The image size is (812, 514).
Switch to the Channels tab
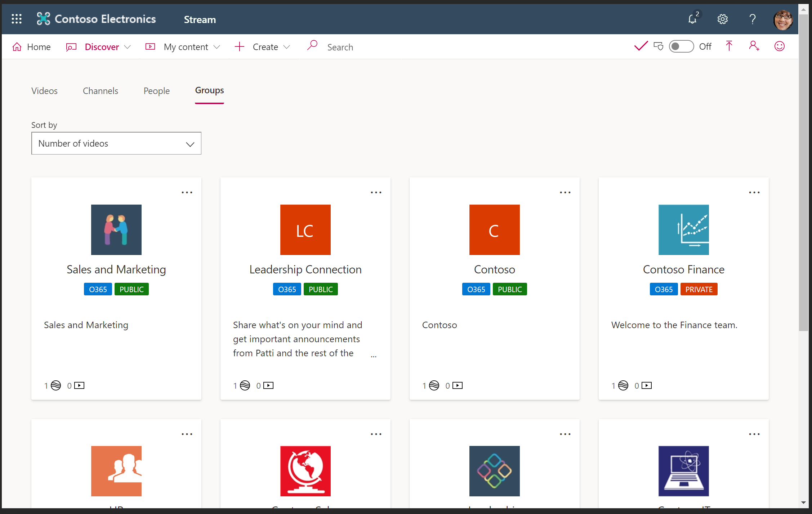click(101, 91)
